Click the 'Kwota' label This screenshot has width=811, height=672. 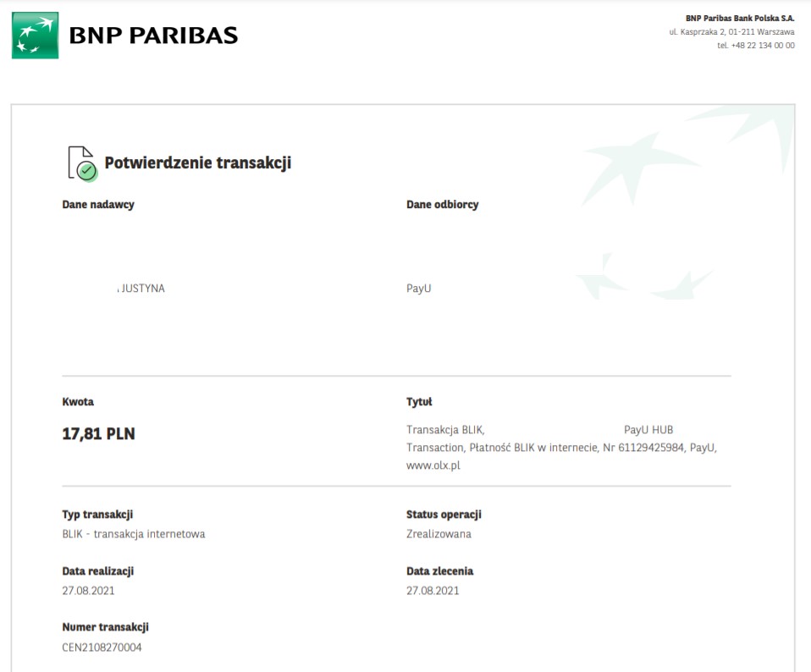78,402
